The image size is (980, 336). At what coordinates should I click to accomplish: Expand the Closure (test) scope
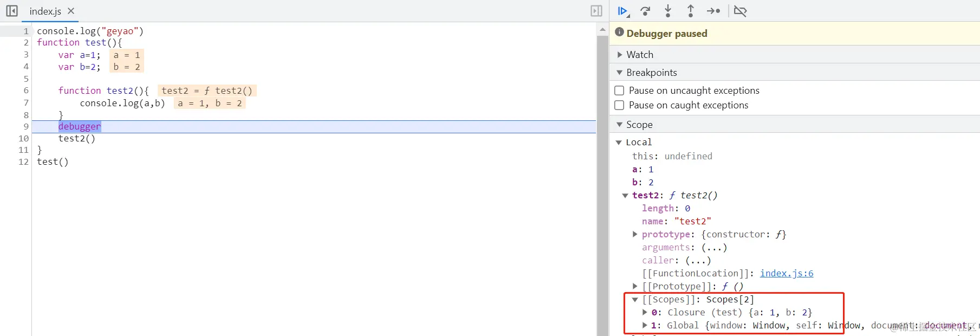coord(645,312)
